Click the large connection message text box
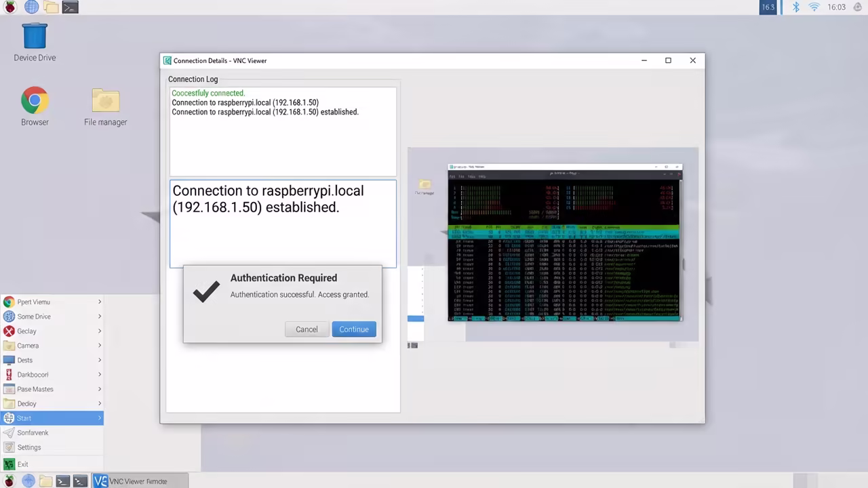868x488 pixels. pos(283,224)
